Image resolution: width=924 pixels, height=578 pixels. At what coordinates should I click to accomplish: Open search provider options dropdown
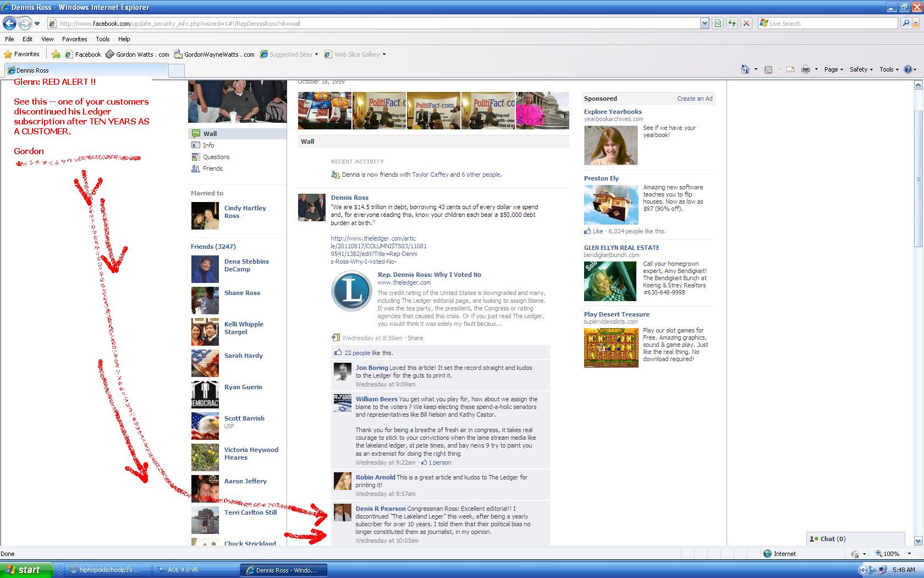(916, 23)
